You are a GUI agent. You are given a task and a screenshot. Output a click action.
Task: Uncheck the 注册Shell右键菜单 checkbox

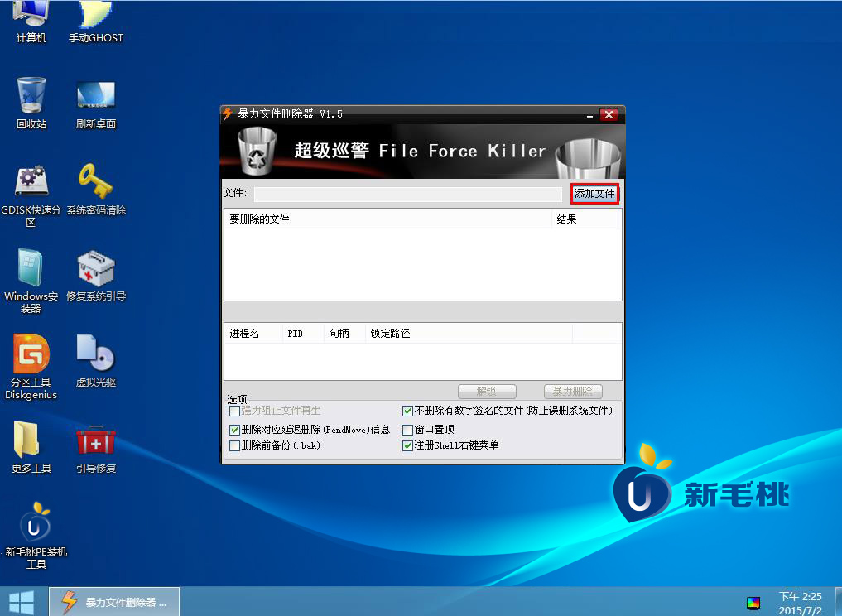click(x=407, y=445)
